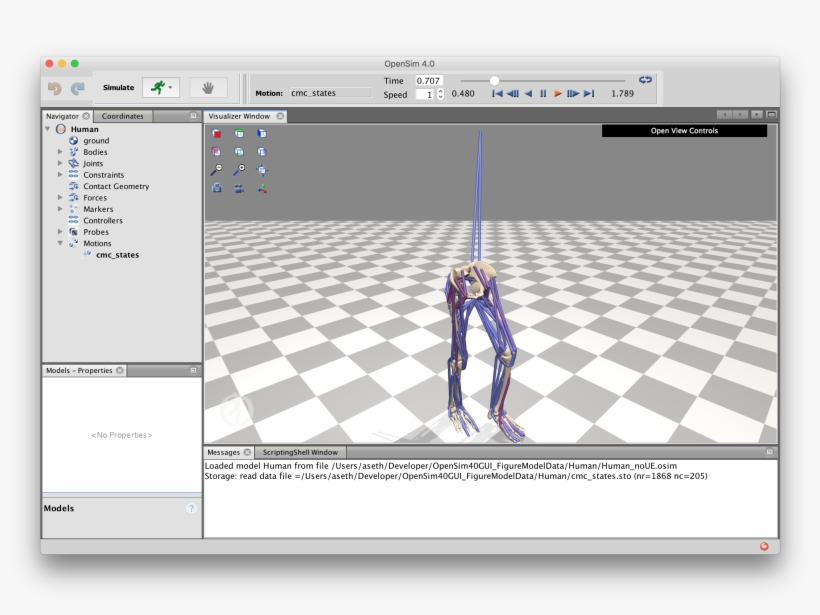Play the motion forward
Image resolution: width=820 pixels, height=615 pixels.
pos(558,94)
